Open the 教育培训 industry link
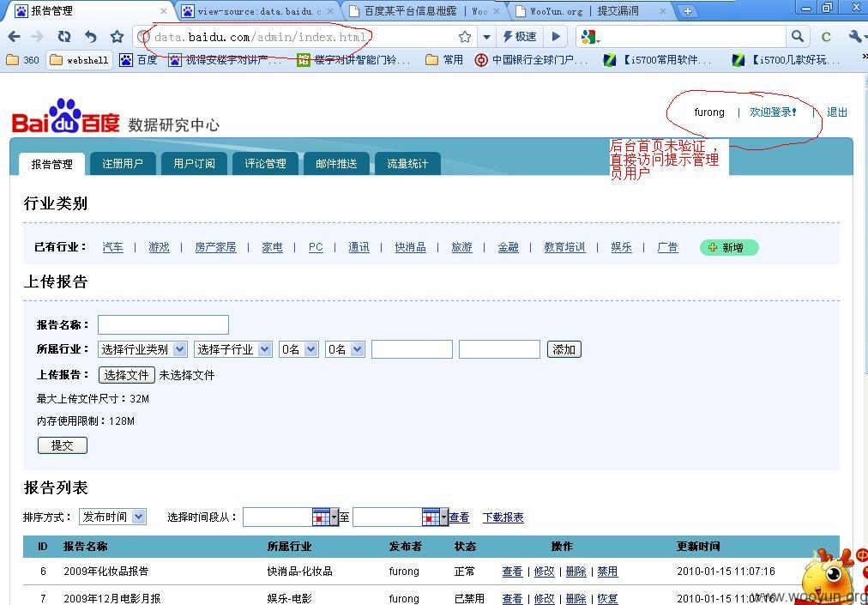 pyautogui.click(x=564, y=247)
